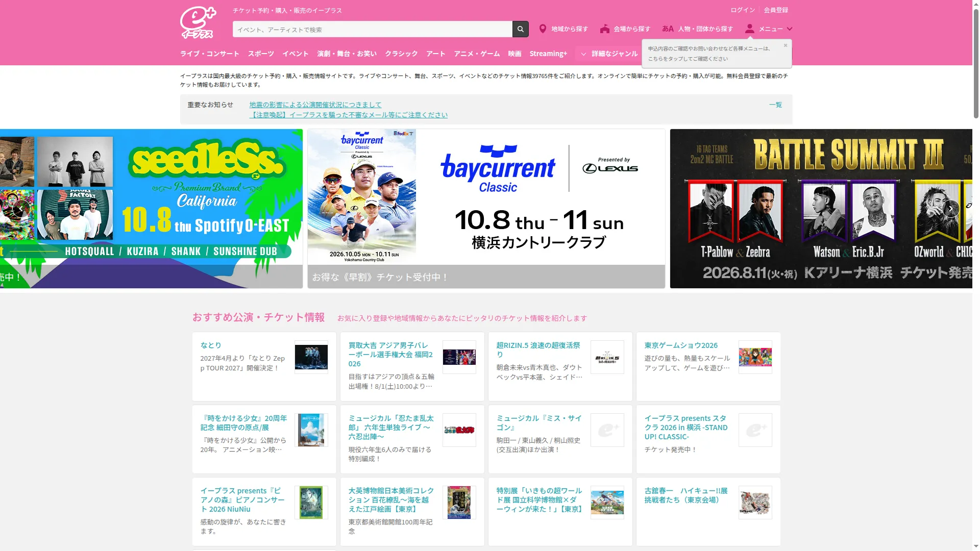Viewport: 980px width, 551px height.
Task: Click the location pin icon for 地域から探す
Action: click(x=543, y=29)
